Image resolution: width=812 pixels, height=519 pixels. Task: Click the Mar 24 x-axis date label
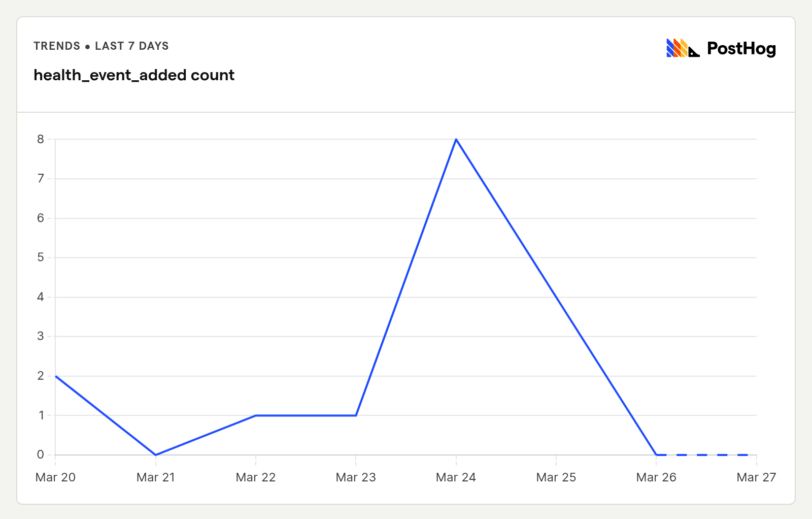click(456, 477)
